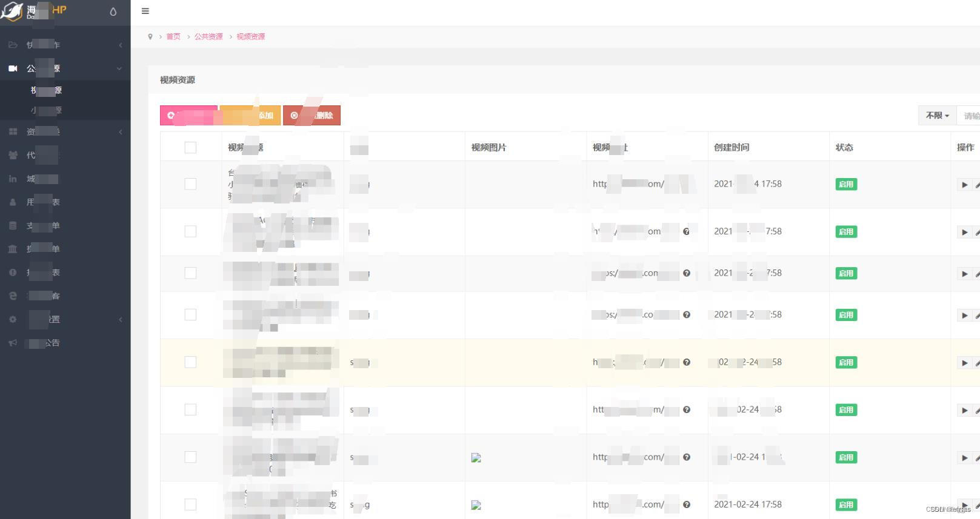Tick the checkbox of the sixth row

click(190, 409)
